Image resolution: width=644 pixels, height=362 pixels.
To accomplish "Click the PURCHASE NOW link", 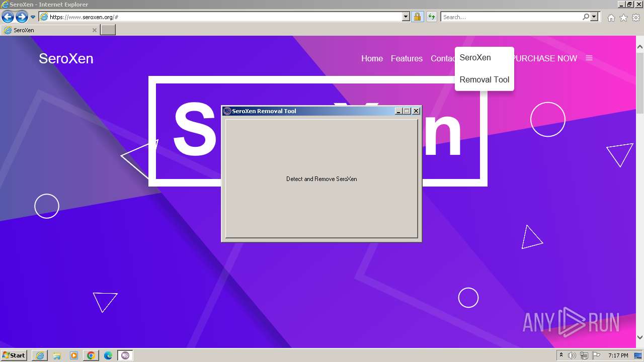I will coord(545,58).
